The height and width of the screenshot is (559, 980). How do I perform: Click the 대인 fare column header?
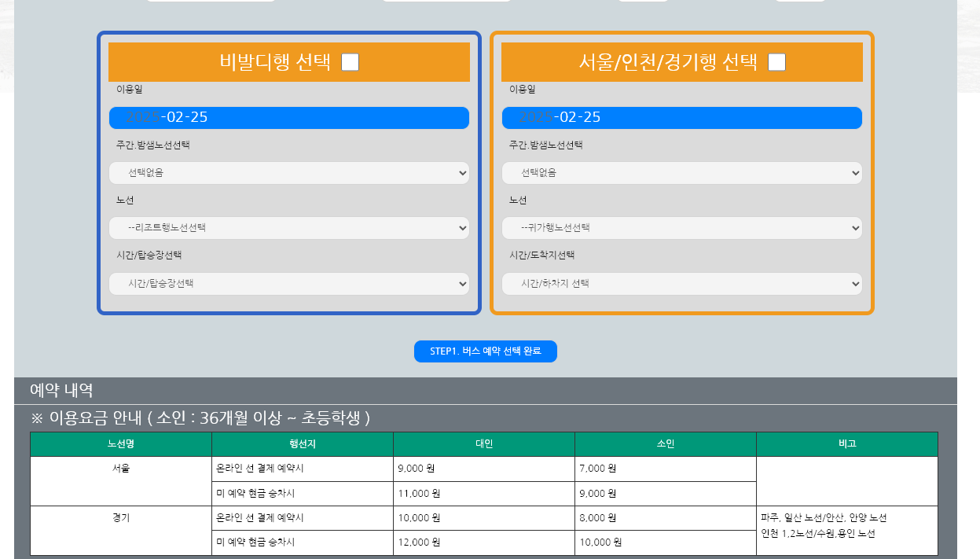click(x=483, y=443)
